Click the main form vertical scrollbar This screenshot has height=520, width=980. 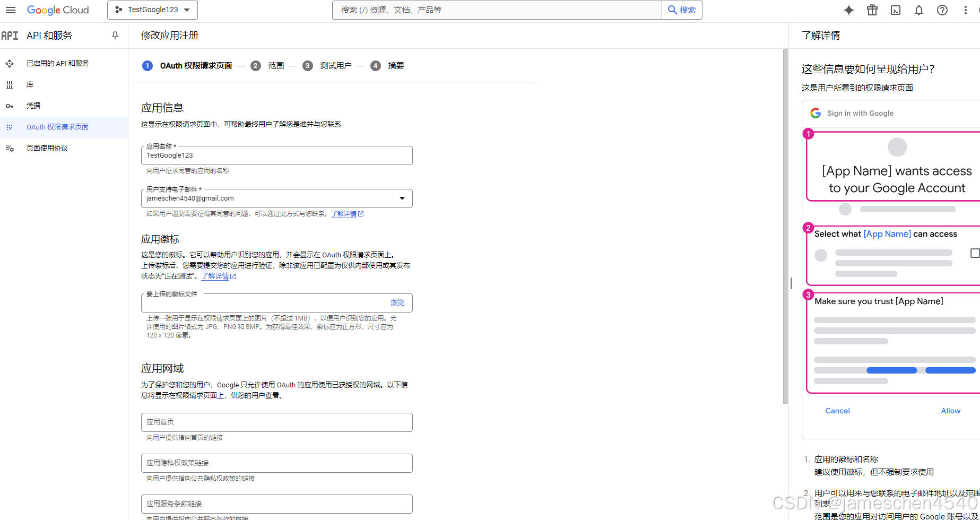pyautogui.click(x=785, y=227)
